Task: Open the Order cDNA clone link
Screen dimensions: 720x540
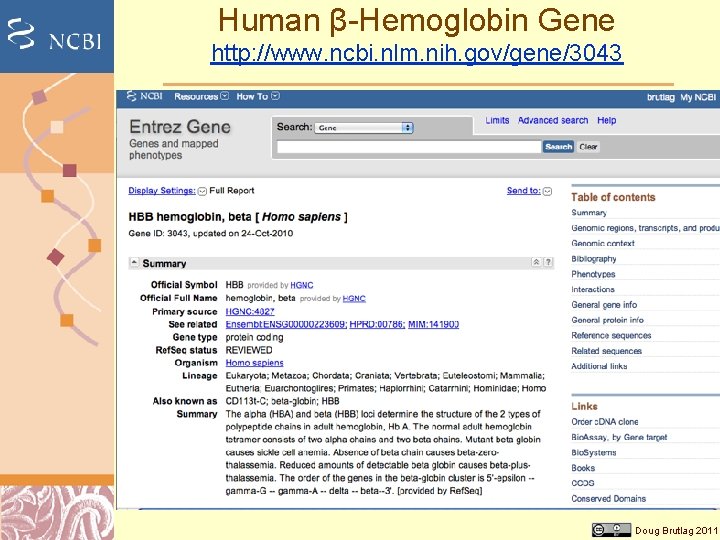Action: point(605,422)
